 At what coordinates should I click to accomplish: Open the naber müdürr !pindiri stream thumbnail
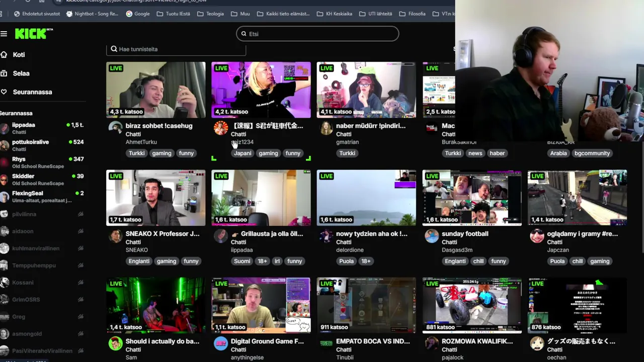[x=366, y=89]
